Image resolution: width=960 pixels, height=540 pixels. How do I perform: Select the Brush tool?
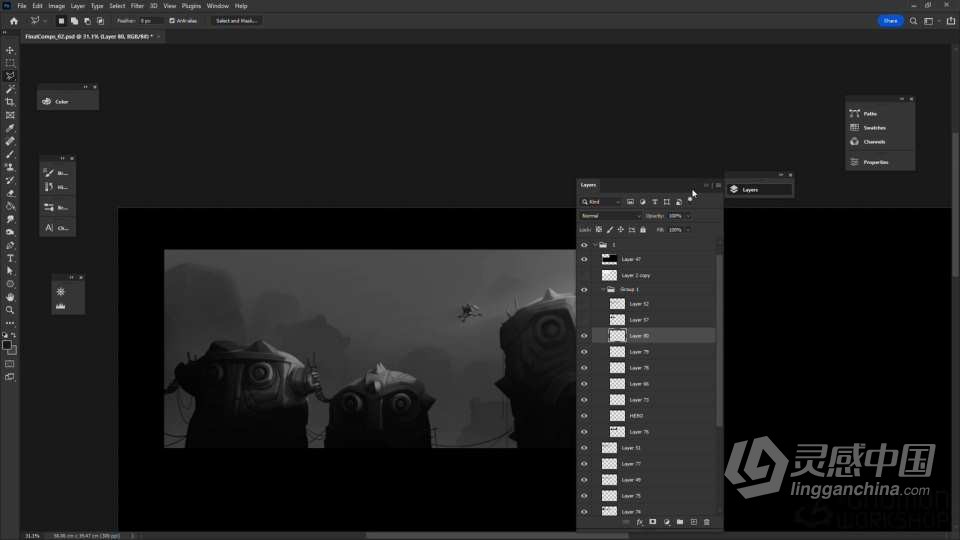[10, 154]
